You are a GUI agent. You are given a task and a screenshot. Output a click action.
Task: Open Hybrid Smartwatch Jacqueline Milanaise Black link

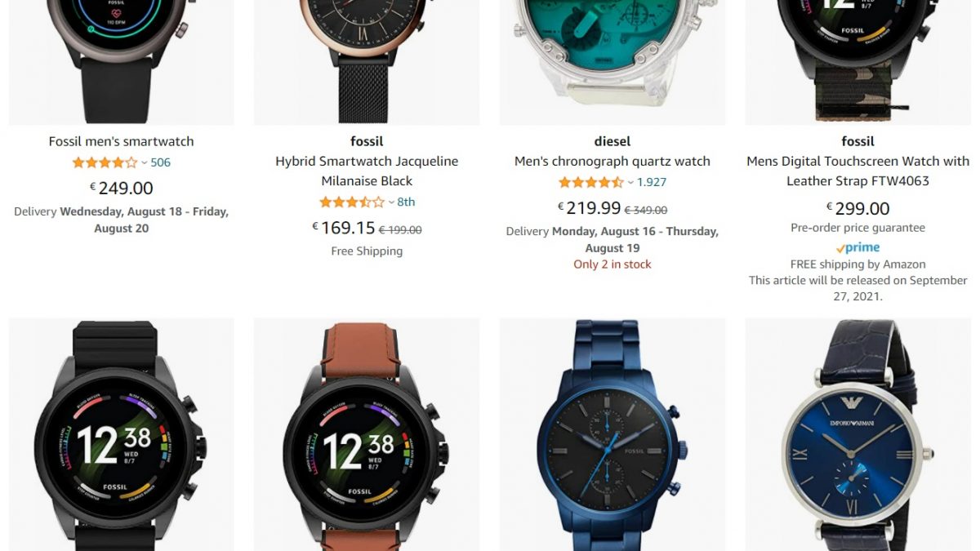click(367, 171)
